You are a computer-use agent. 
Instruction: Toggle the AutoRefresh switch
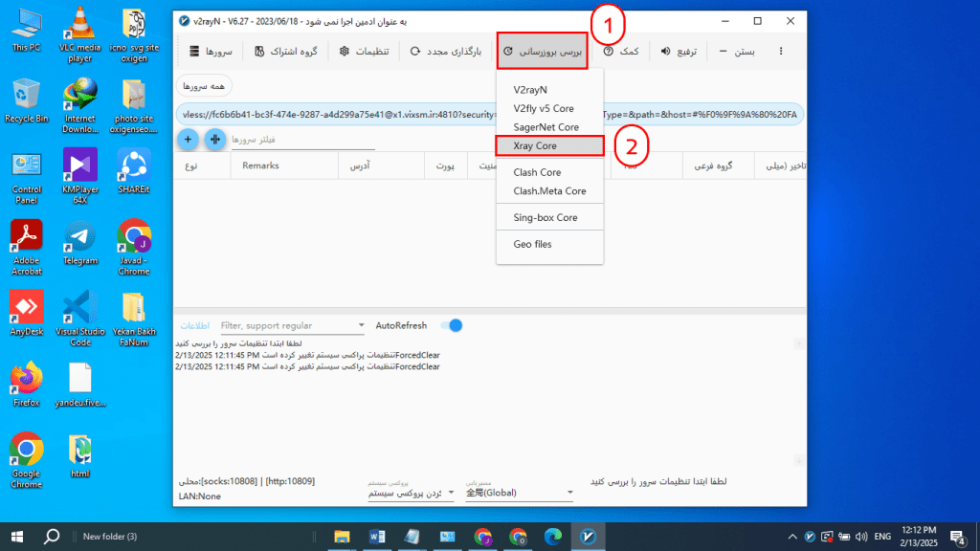(451, 325)
